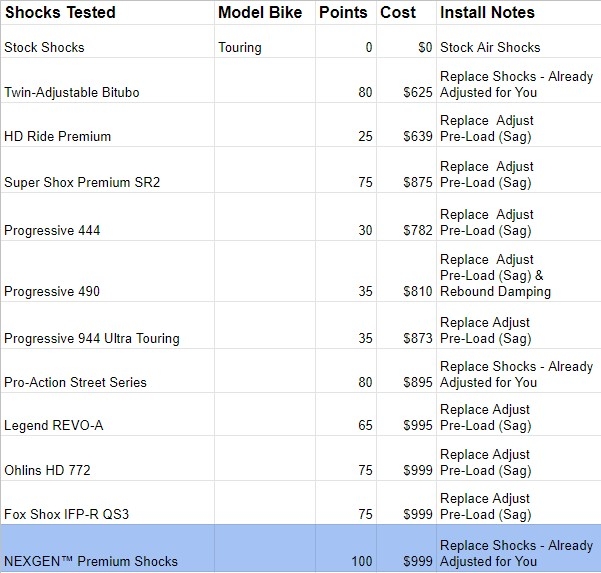Select the Fox Shox IFP-R QS3 points value 75

[x=346, y=503]
